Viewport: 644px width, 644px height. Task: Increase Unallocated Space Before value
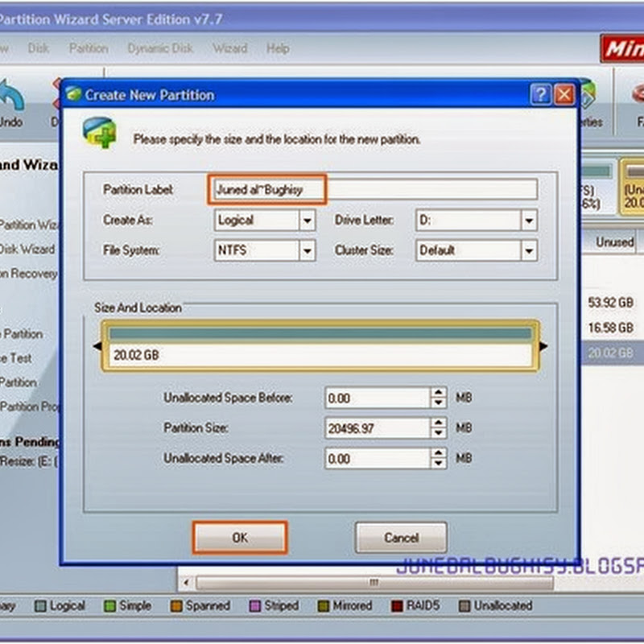coord(438,393)
